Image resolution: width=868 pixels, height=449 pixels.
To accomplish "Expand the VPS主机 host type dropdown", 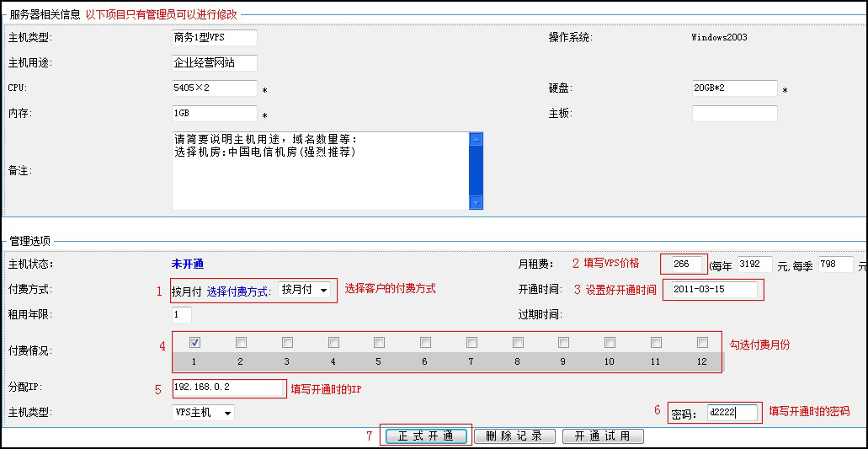I will tap(203, 413).
